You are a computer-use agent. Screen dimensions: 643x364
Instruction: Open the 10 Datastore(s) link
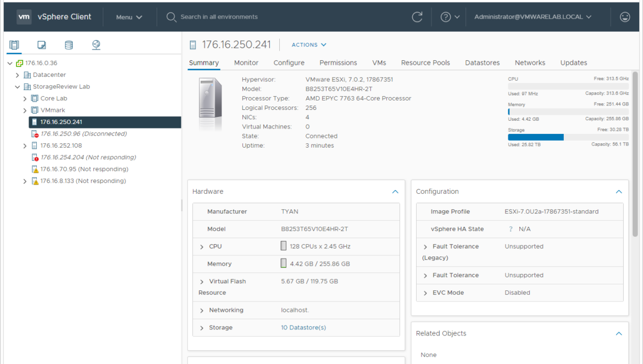pos(303,328)
